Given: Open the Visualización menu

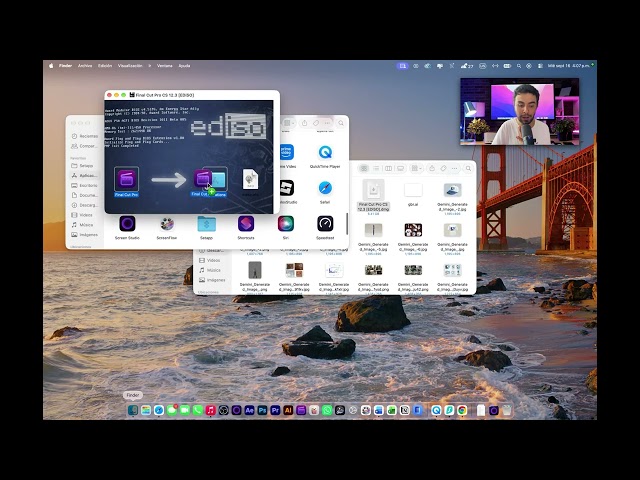Looking at the screenshot, I should [x=130, y=66].
